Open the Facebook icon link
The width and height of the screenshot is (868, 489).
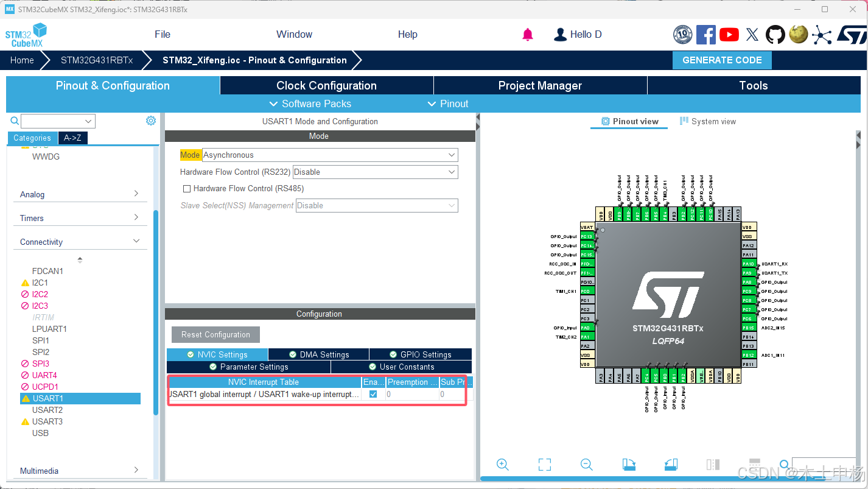(706, 35)
